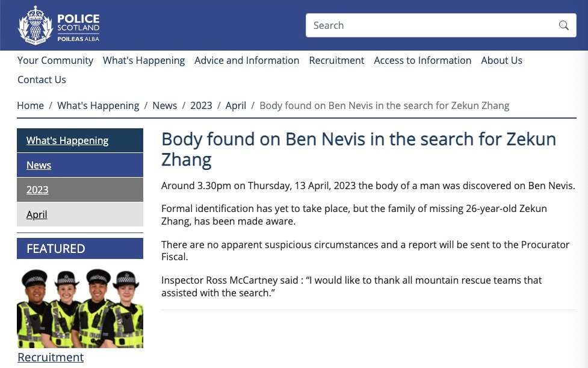Image resolution: width=588 pixels, height=368 pixels.
Task: Focus the Search input field
Action: (x=441, y=25)
